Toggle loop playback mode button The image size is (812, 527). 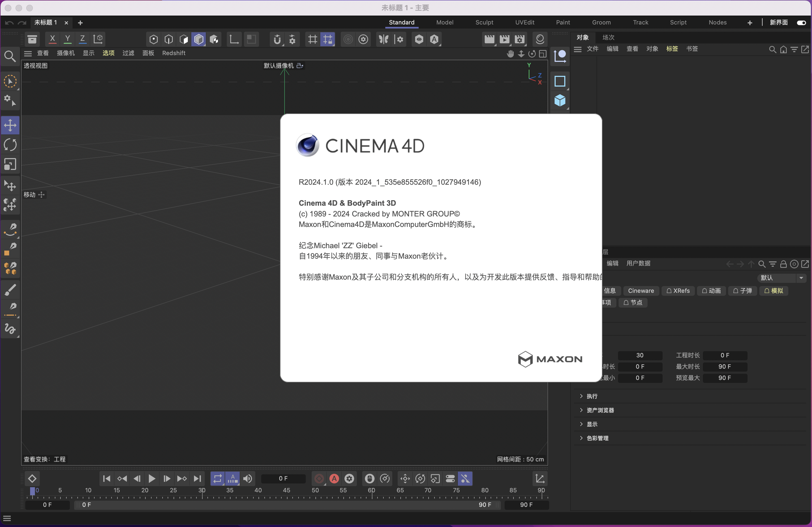tap(217, 479)
